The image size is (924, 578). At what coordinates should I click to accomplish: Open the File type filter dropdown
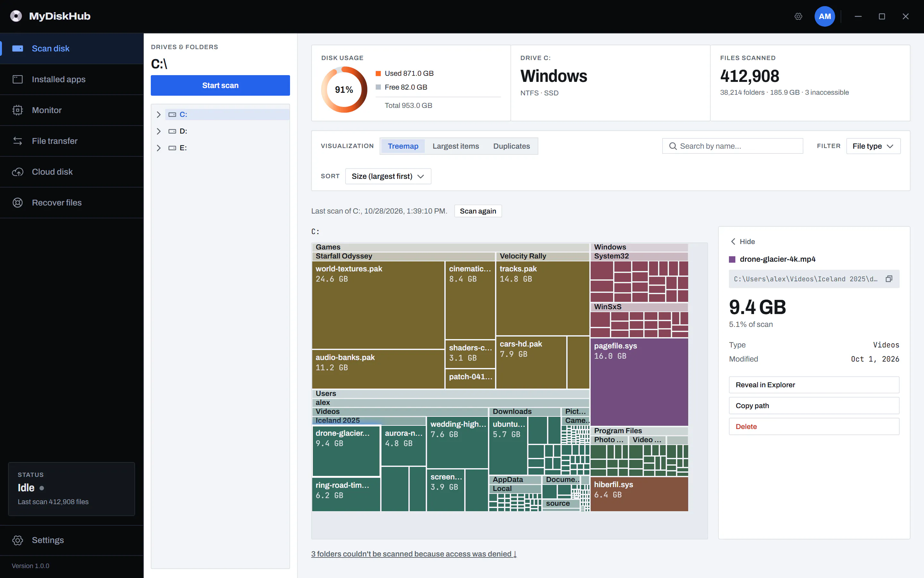pyautogui.click(x=873, y=146)
